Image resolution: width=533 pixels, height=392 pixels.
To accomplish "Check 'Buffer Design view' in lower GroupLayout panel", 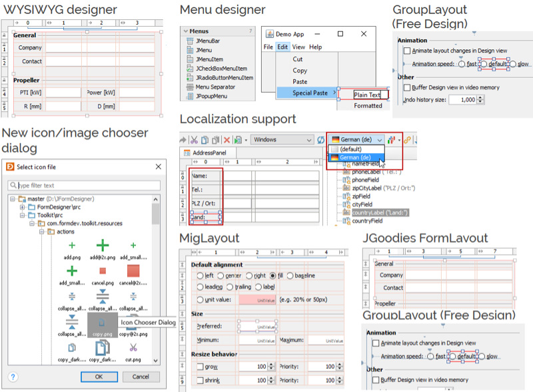I will tap(376, 380).
